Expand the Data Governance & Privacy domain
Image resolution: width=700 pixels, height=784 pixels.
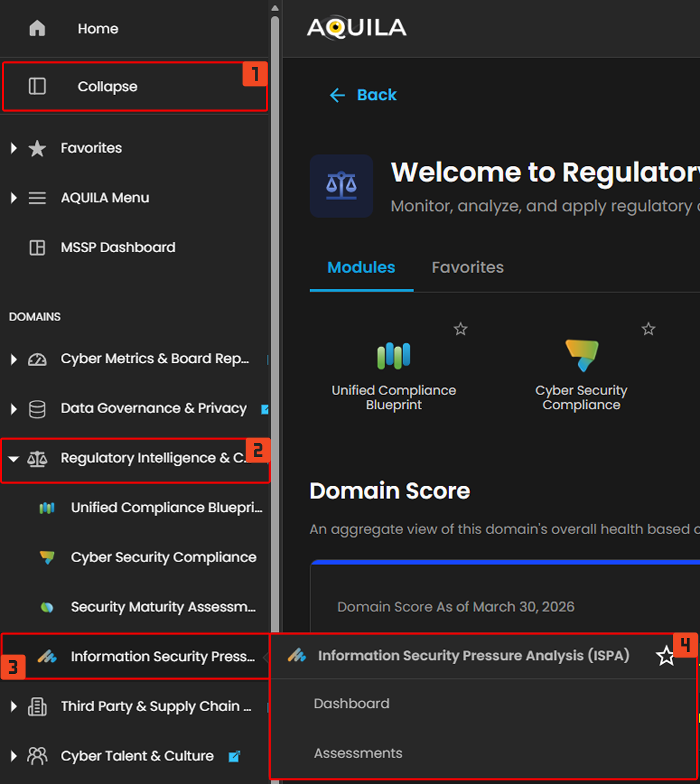click(14, 409)
